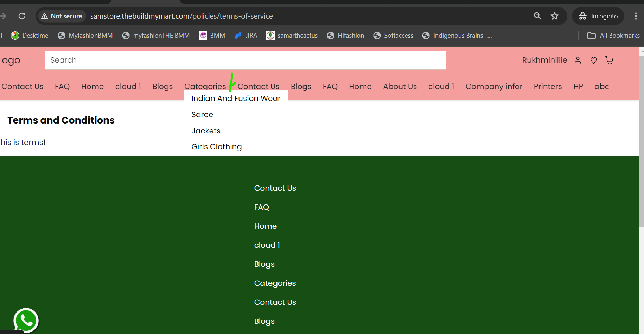Open the WhatsApp chat icon
644x334 pixels.
(x=26, y=321)
